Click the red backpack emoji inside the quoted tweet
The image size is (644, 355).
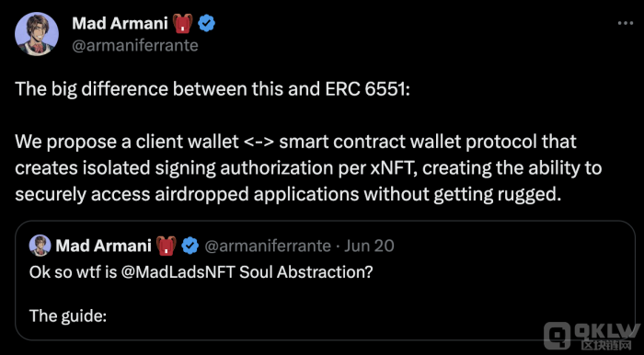(167, 246)
